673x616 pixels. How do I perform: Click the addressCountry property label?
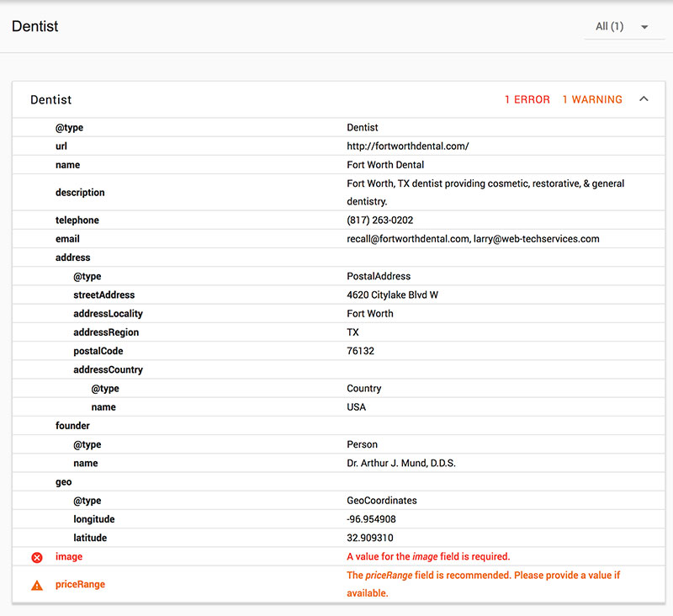[x=109, y=369]
